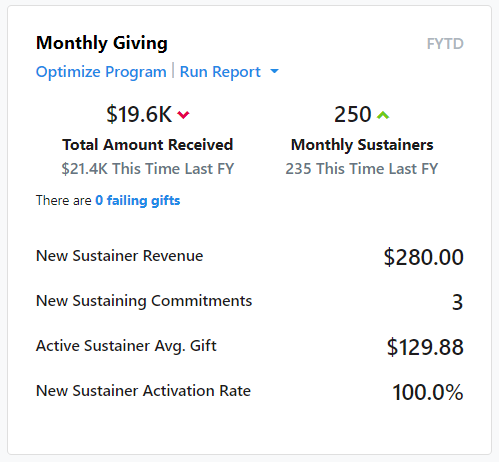The height and width of the screenshot is (462, 499).
Task: Expand the Run Report dropdown arrow
Action: coord(274,71)
